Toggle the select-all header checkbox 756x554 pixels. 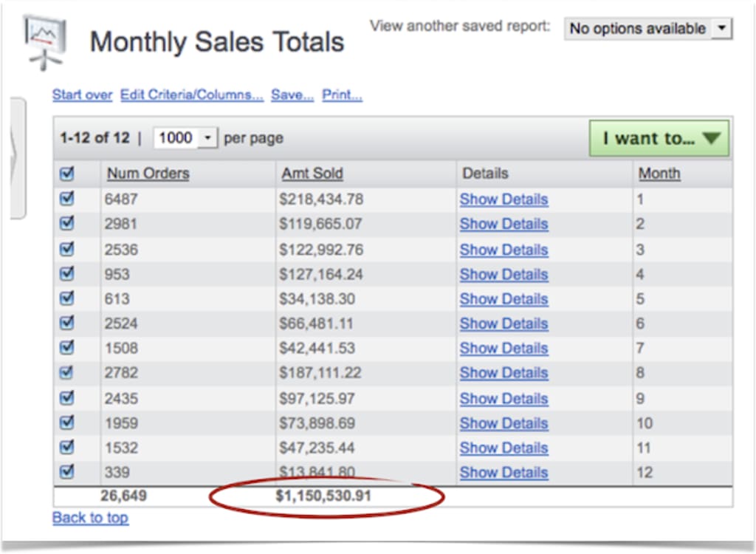coord(66,174)
